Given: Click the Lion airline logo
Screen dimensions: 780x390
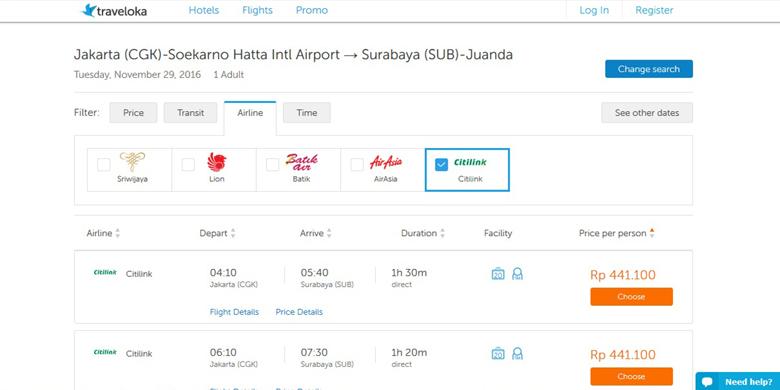Looking at the screenshot, I should click(217, 162).
